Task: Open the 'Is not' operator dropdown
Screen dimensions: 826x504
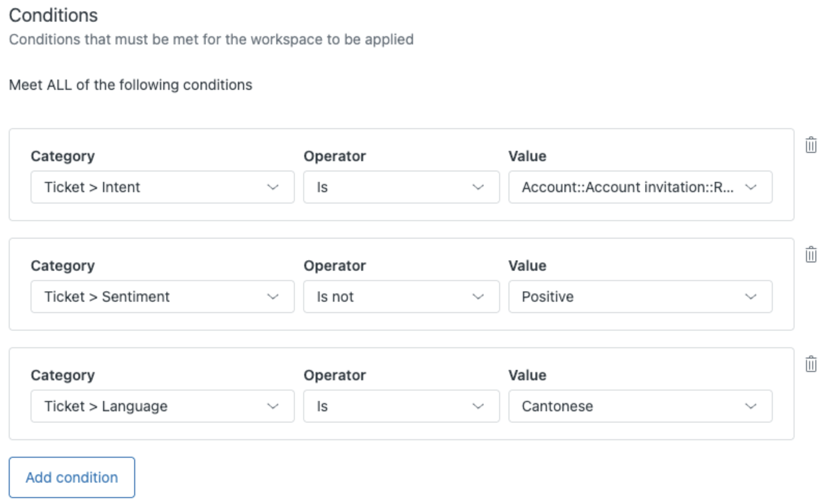Action: (x=401, y=297)
